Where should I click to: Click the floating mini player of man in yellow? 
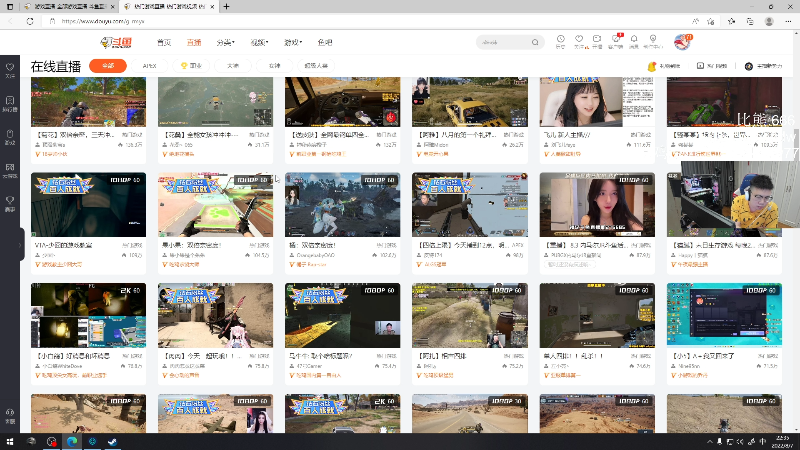point(740,195)
